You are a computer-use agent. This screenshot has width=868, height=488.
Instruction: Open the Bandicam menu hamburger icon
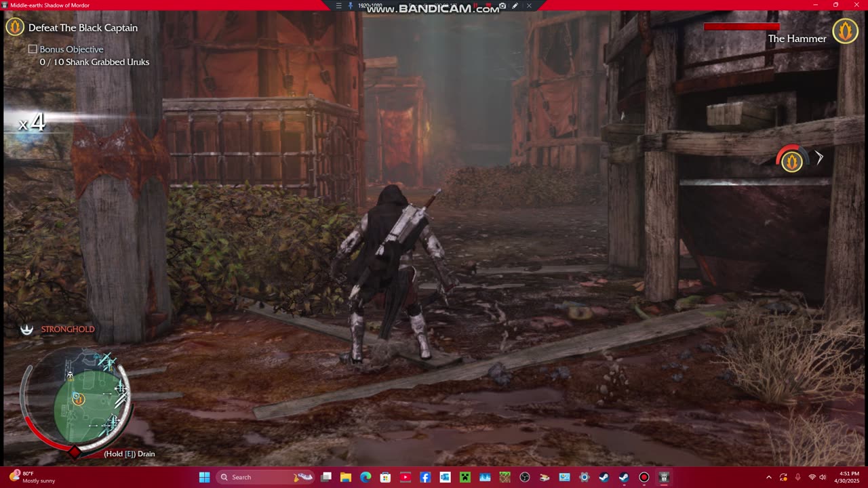[339, 5]
